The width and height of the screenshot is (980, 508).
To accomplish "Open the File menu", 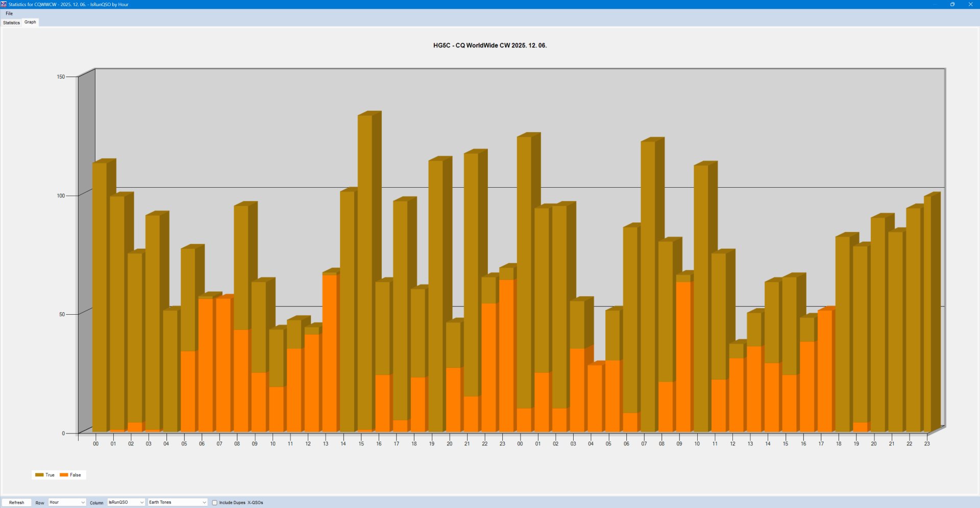I will [x=9, y=14].
